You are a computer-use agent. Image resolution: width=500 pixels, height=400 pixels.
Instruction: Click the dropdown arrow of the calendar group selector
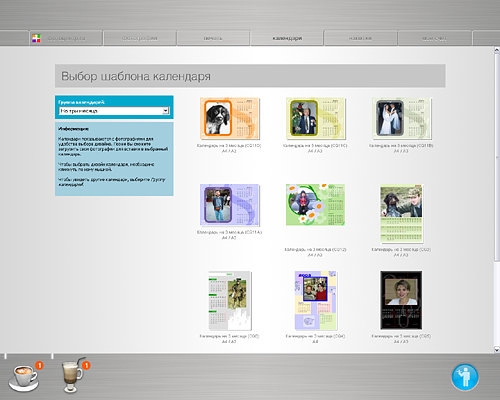pos(166,111)
